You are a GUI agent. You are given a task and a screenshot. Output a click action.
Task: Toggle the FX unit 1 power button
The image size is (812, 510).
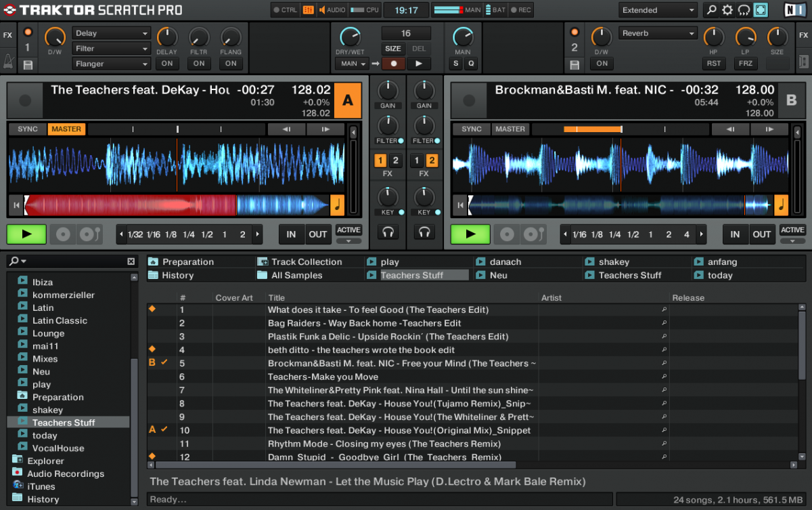coord(28,32)
